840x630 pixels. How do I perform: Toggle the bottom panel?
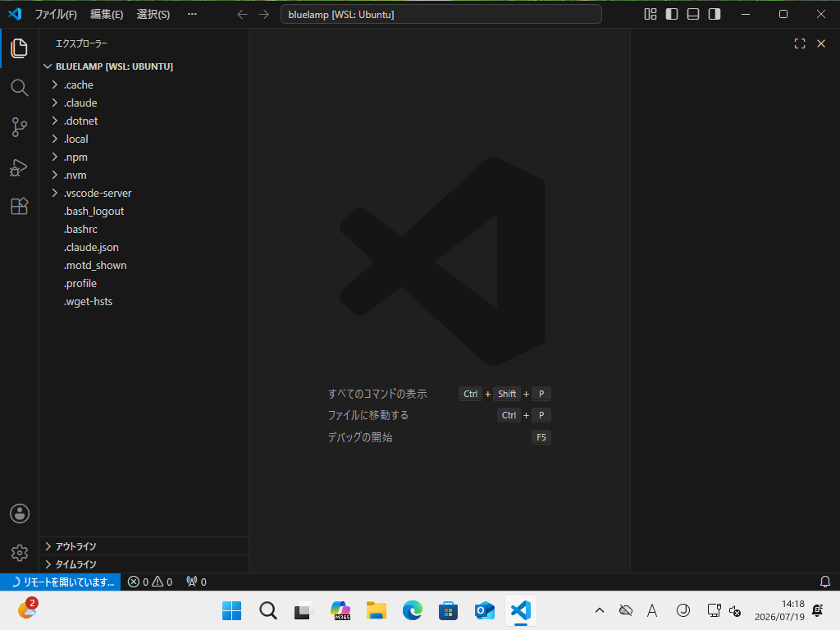click(693, 15)
